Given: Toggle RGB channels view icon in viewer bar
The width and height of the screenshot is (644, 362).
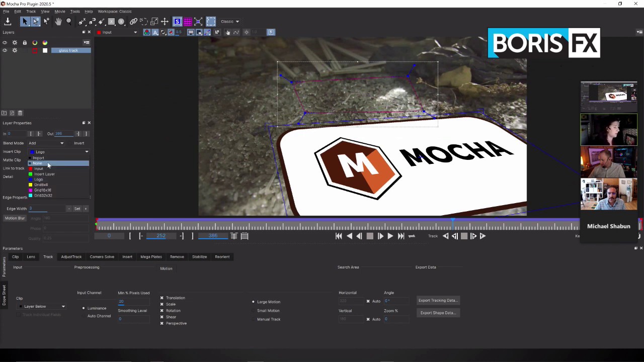Looking at the screenshot, I should (x=146, y=32).
